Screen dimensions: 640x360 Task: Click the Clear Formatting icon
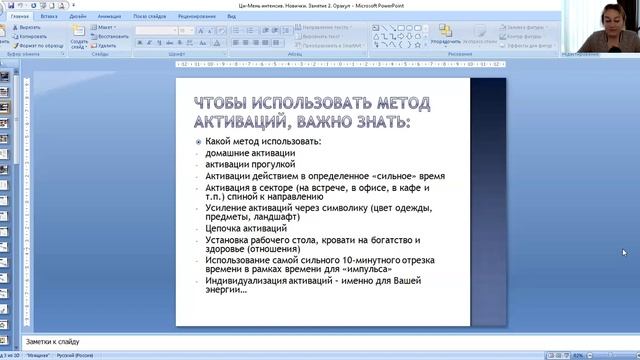click(221, 31)
